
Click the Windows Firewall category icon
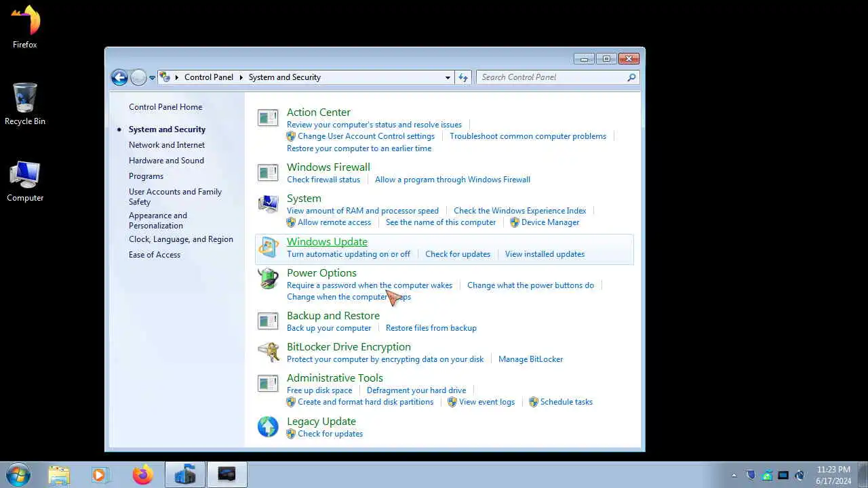click(x=268, y=173)
